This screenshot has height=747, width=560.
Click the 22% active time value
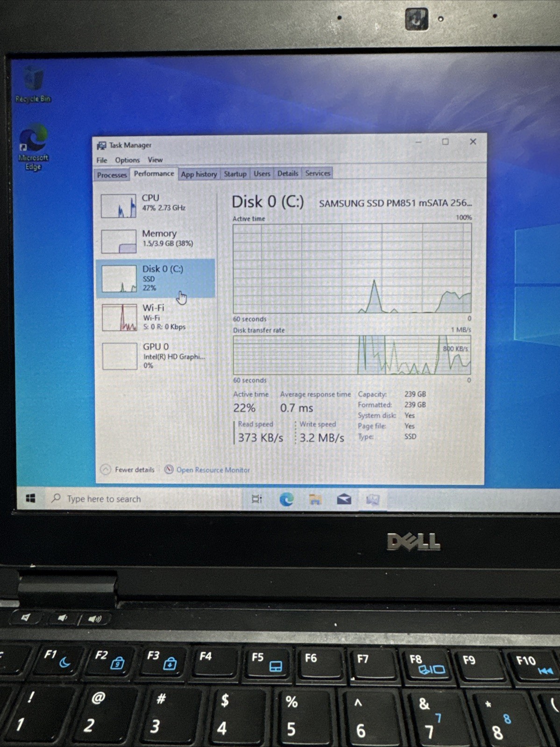244,408
